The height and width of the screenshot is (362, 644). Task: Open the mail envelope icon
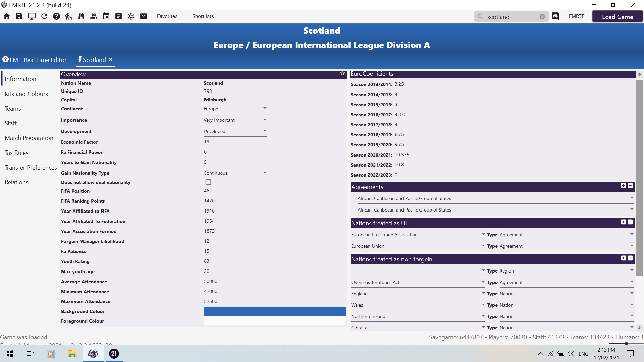pos(143,16)
